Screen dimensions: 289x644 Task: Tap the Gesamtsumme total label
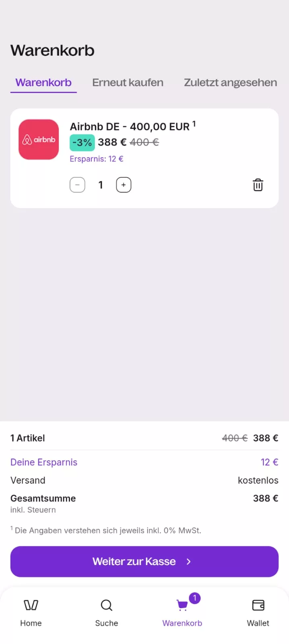coord(43,499)
